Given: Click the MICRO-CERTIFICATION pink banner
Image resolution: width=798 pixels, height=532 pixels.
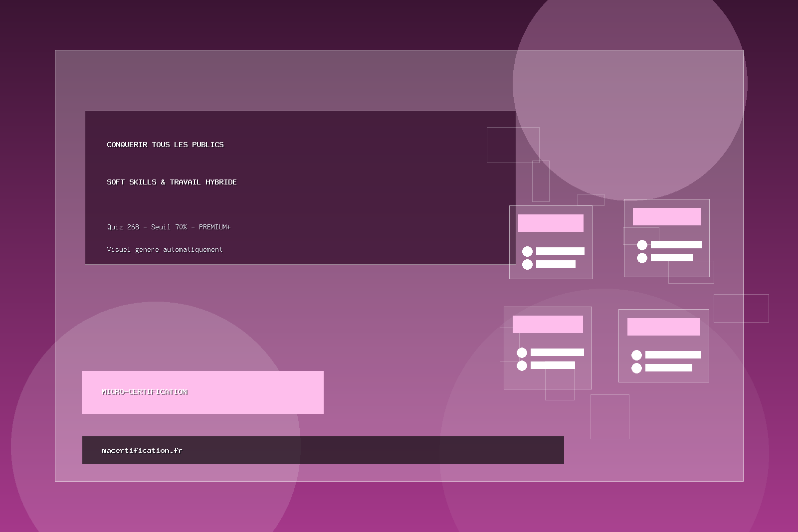Looking at the screenshot, I should click(202, 392).
